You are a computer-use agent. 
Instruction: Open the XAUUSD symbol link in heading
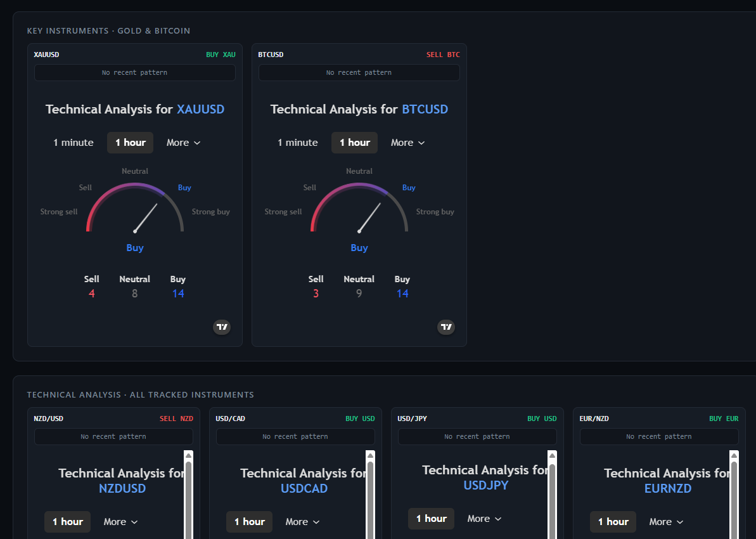[201, 109]
